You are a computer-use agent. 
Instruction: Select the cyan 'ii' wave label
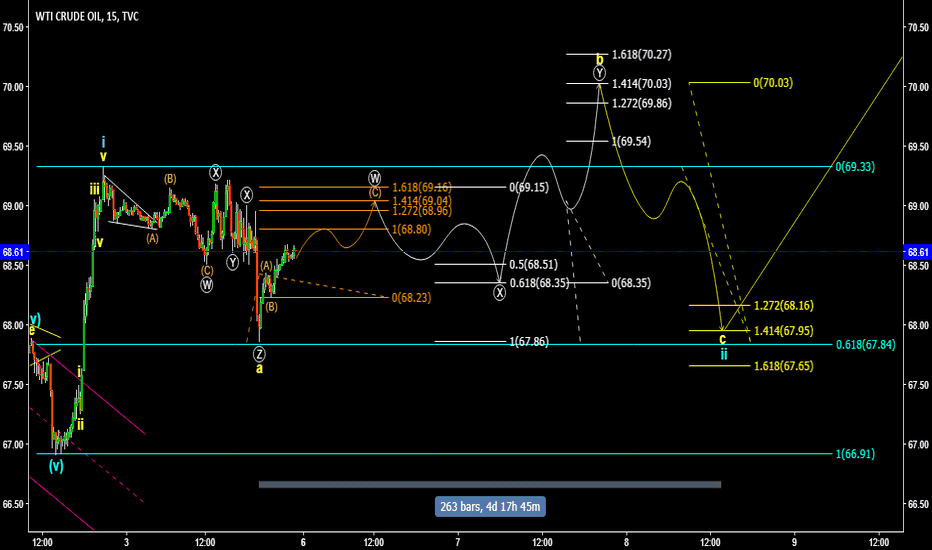[724, 355]
